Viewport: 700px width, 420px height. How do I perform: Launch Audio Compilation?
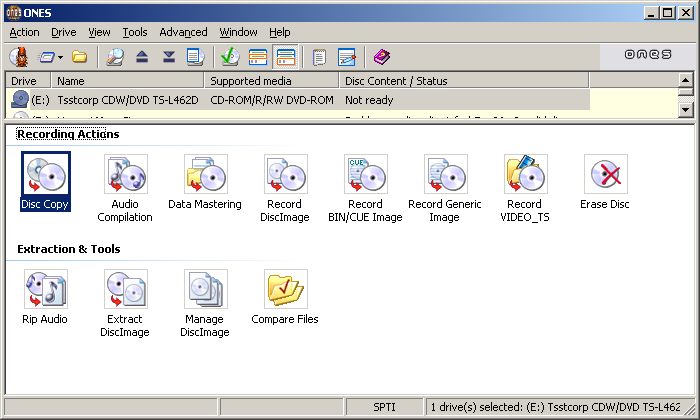125,175
